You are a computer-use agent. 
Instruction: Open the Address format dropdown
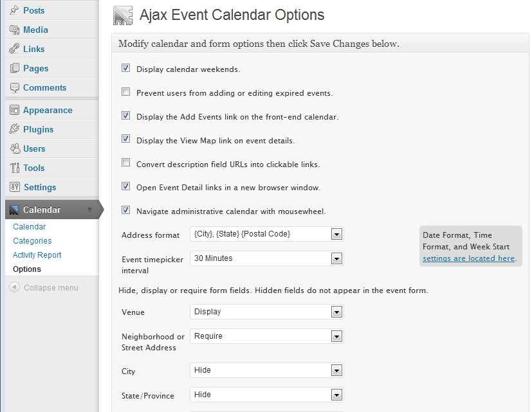pos(267,234)
